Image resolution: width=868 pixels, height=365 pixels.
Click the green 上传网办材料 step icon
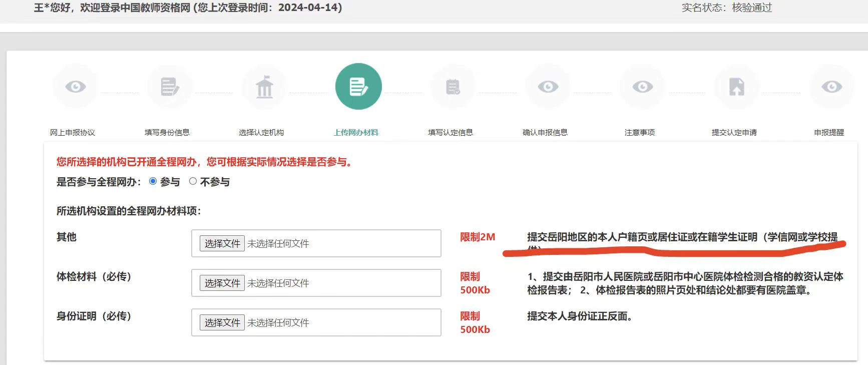[358, 87]
